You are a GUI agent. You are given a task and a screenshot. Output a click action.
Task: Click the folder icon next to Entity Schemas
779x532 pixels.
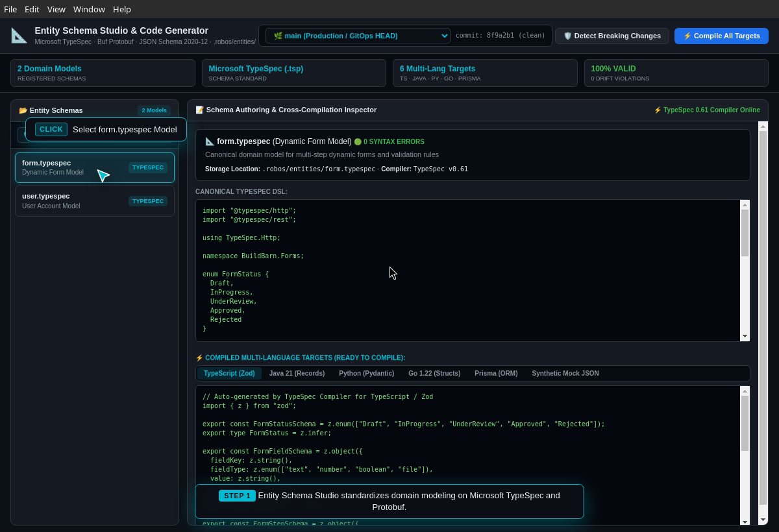pos(23,110)
